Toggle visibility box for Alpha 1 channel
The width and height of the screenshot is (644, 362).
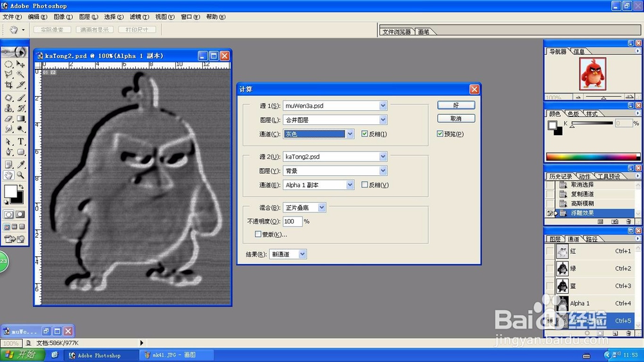tap(550, 303)
